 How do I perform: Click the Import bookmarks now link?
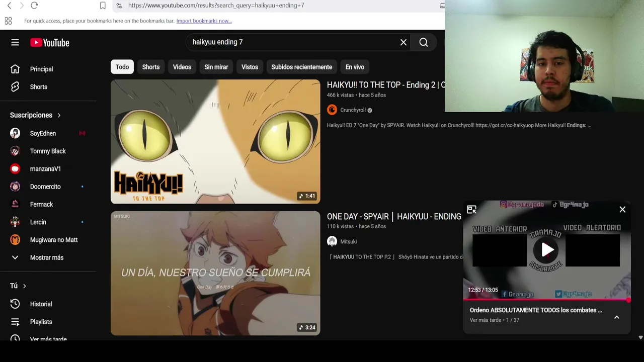click(x=204, y=21)
